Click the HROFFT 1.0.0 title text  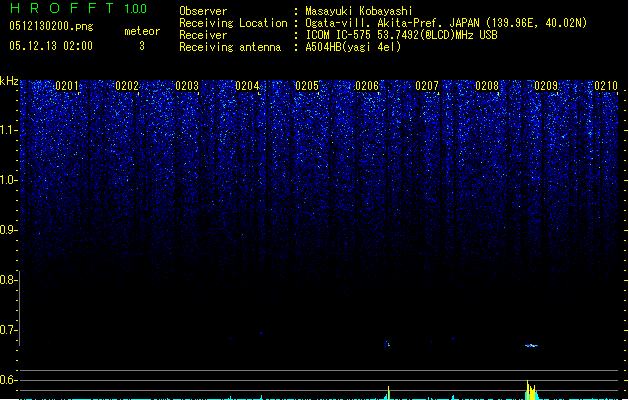coord(79,8)
